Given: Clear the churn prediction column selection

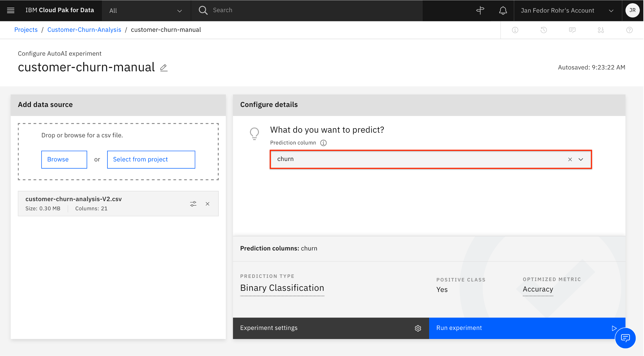Looking at the screenshot, I should (x=570, y=159).
